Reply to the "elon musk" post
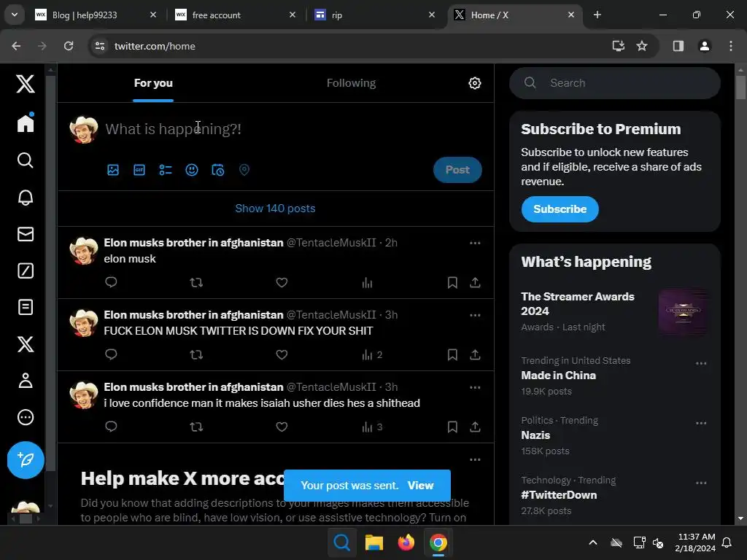 point(111,282)
